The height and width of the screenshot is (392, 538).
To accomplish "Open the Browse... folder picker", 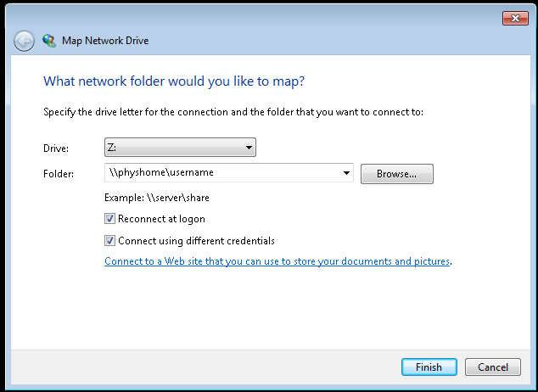I will (396, 174).
